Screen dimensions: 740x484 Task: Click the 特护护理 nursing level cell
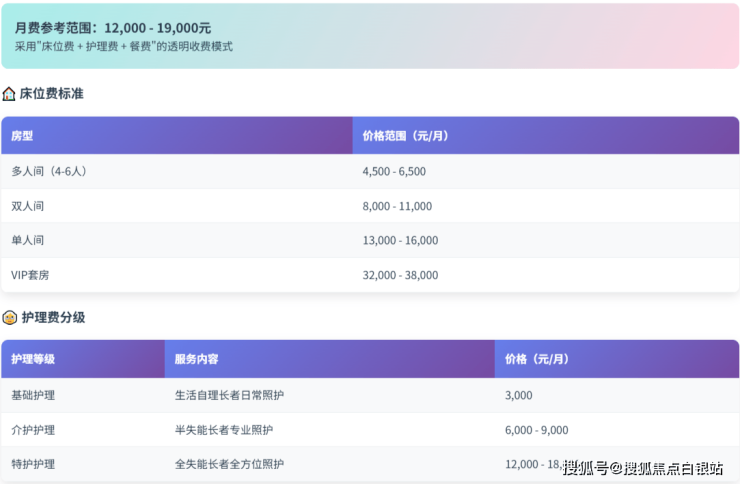click(x=33, y=464)
